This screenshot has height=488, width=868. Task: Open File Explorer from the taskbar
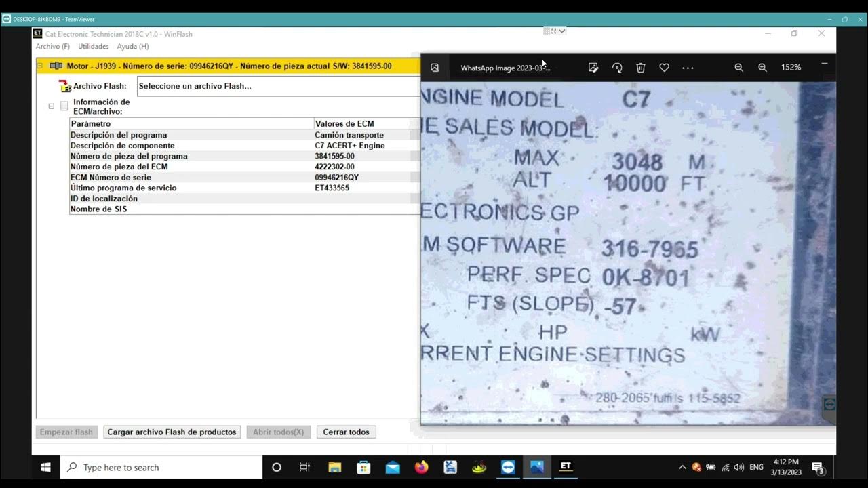point(334,467)
